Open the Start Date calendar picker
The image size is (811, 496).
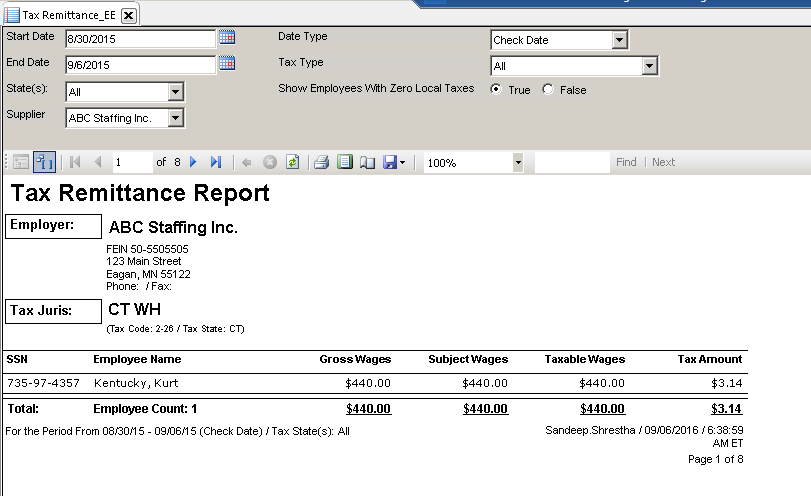coord(227,37)
